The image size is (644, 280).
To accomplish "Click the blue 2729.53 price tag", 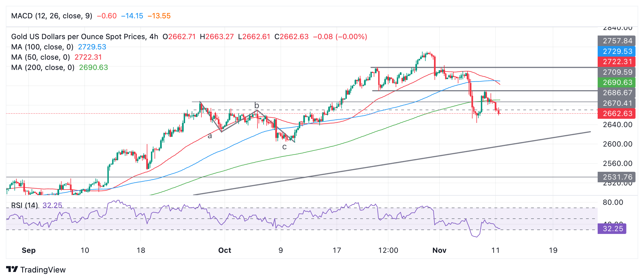I will click(x=617, y=51).
